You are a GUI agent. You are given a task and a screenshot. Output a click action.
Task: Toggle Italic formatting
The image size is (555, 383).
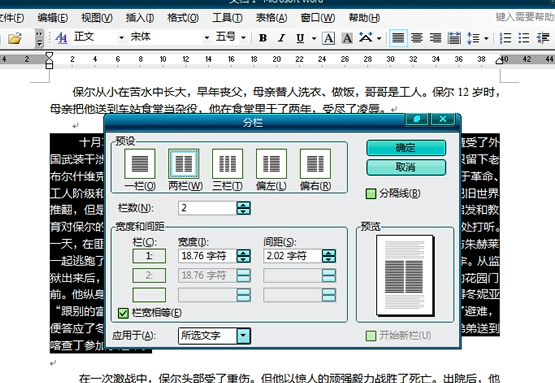[281, 38]
